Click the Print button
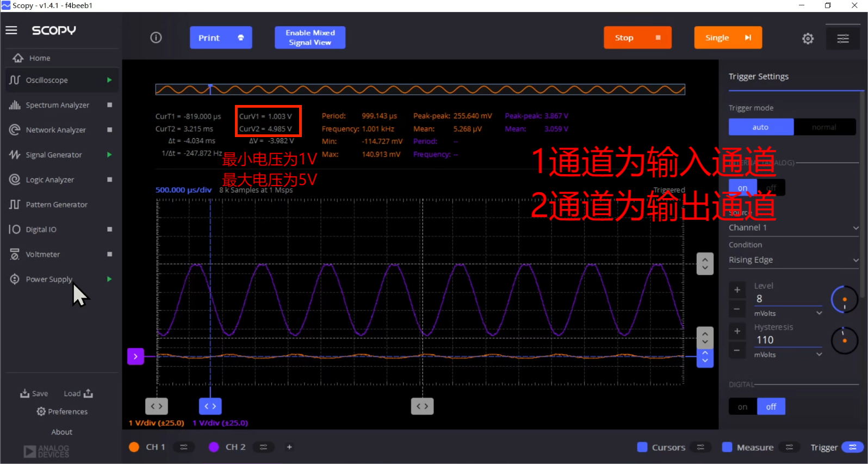Screen dimensions: 868x464 [x=221, y=38]
